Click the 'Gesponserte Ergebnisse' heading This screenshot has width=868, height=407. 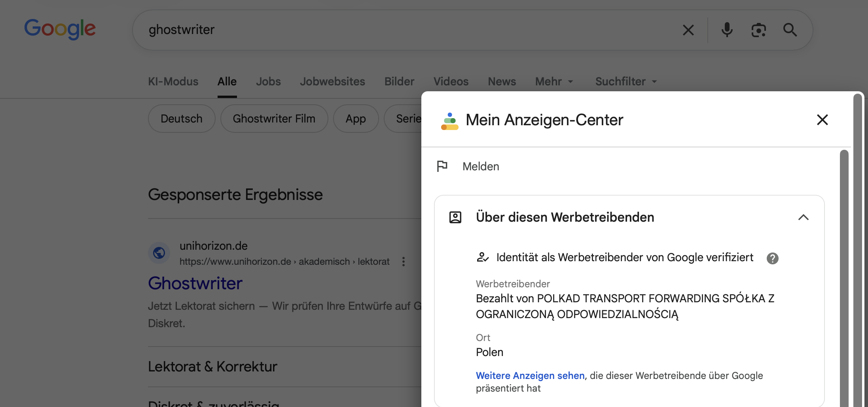click(235, 195)
